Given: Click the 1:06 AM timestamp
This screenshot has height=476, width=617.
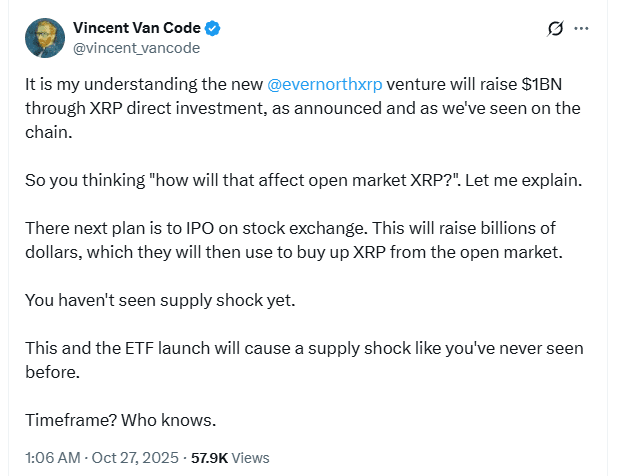Looking at the screenshot, I should click(x=53, y=458).
